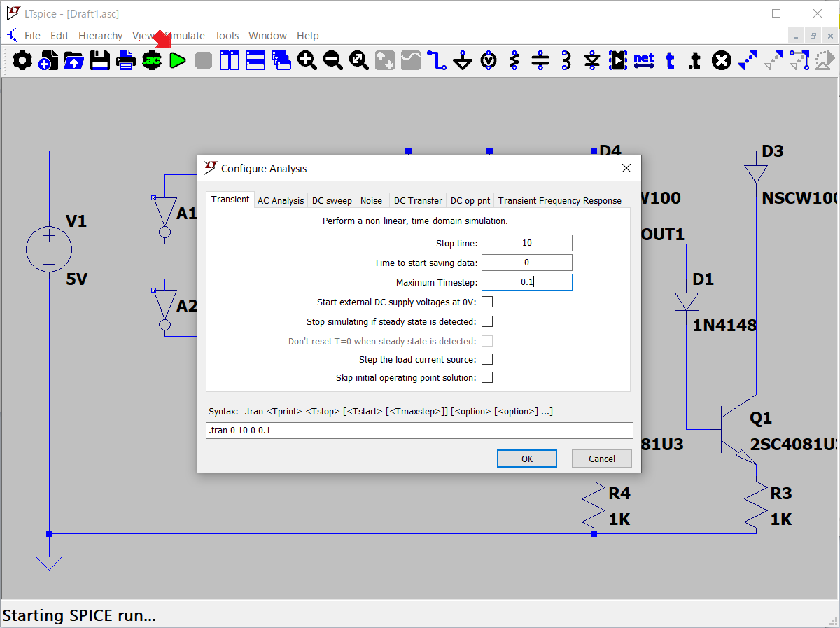Cancel the Configure Analysis dialog
Image resolution: width=840 pixels, height=628 pixels.
(x=601, y=459)
